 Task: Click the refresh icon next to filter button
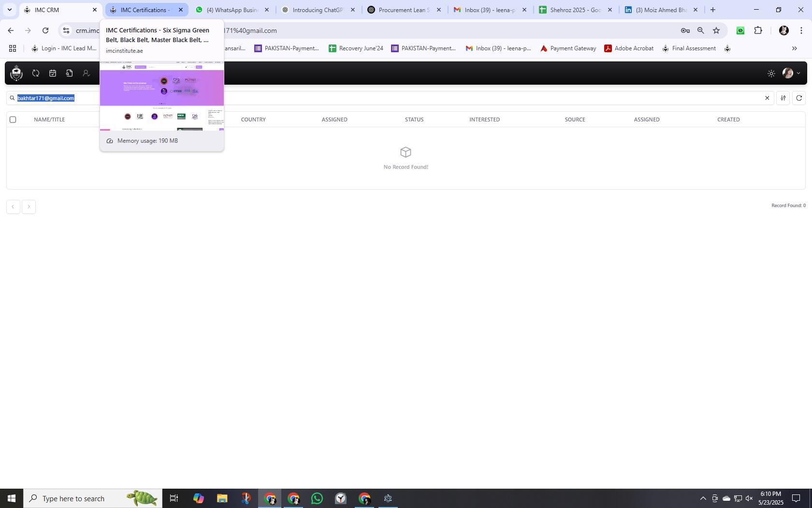799,98
